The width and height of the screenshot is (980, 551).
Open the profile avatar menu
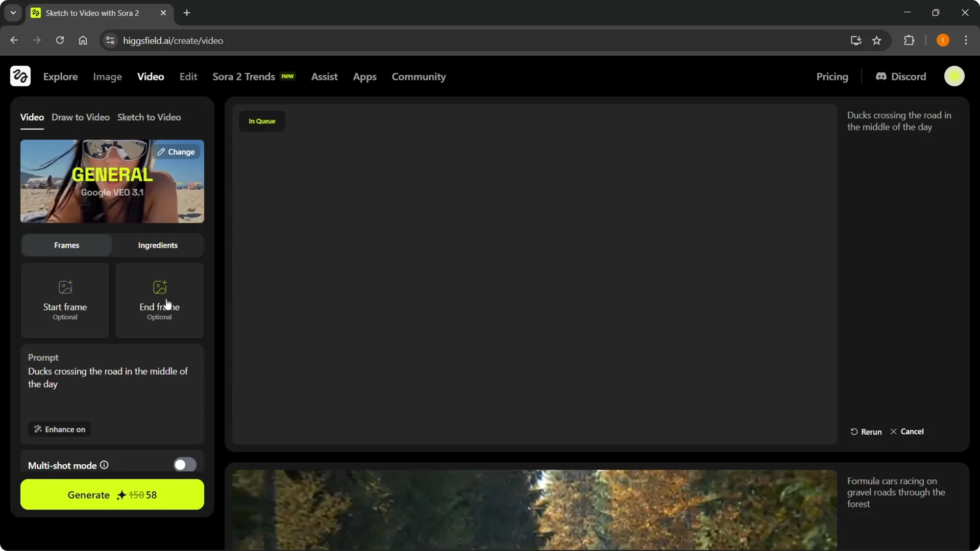(954, 76)
